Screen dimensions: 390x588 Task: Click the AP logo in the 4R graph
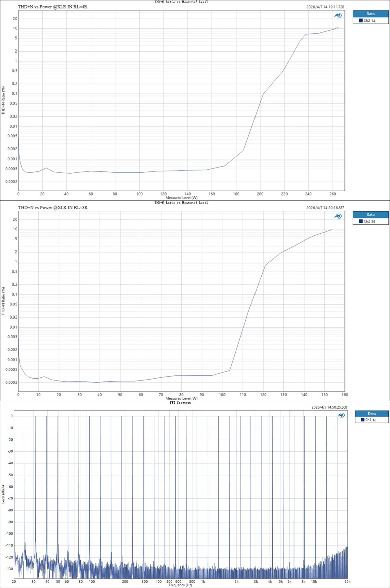point(338,16)
